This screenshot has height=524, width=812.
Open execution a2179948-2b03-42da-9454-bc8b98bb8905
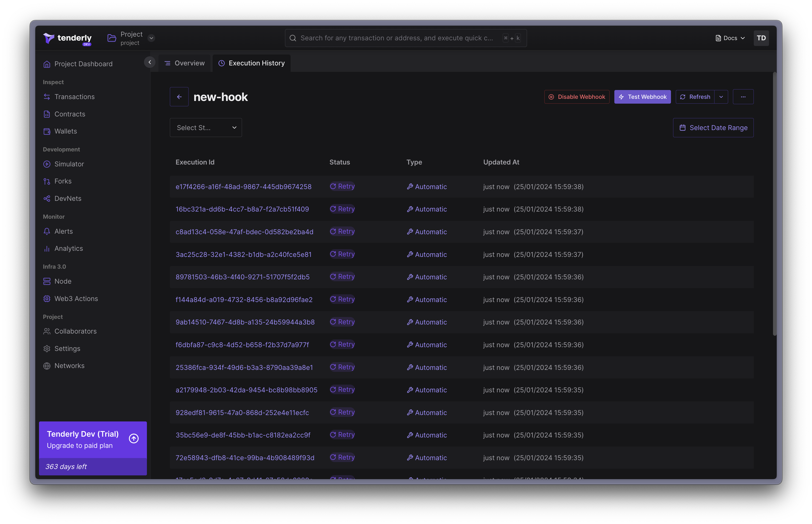pyautogui.click(x=246, y=390)
